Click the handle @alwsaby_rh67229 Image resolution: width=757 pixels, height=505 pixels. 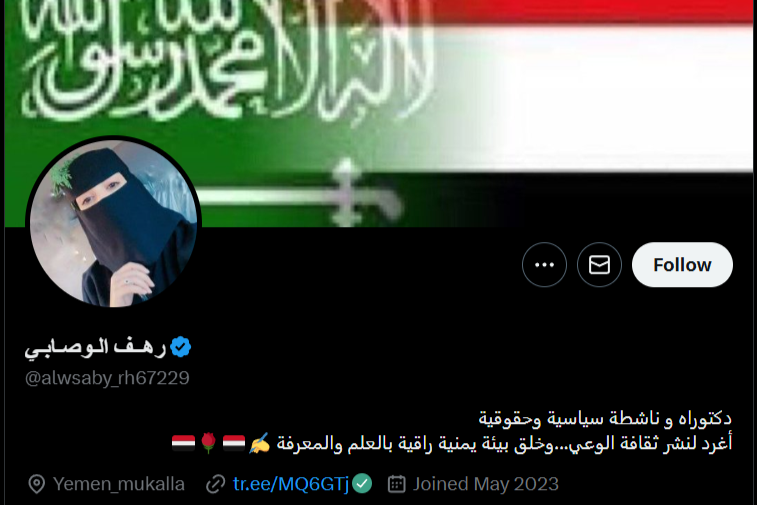[107, 378]
